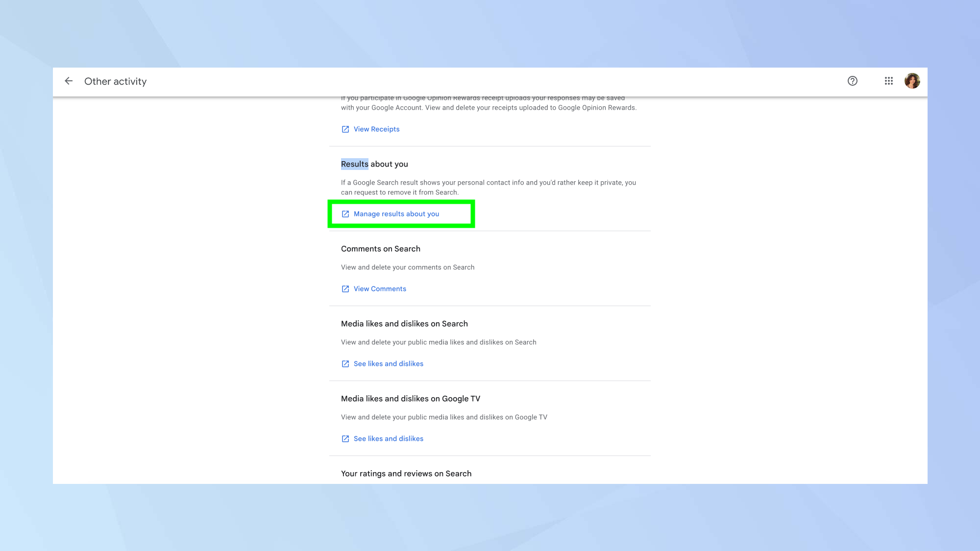This screenshot has width=980, height=551.
Task: Click the Comments on Search heading
Action: 380,249
